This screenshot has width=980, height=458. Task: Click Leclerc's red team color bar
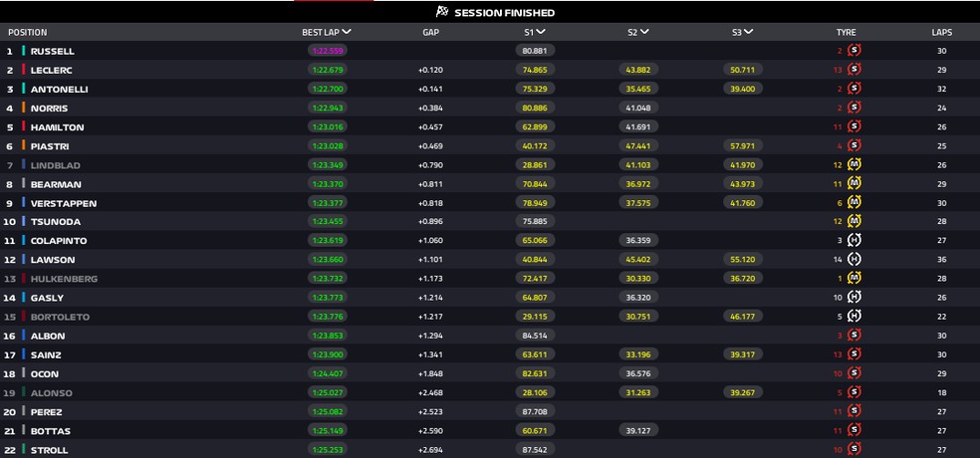click(x=23, y=70)
